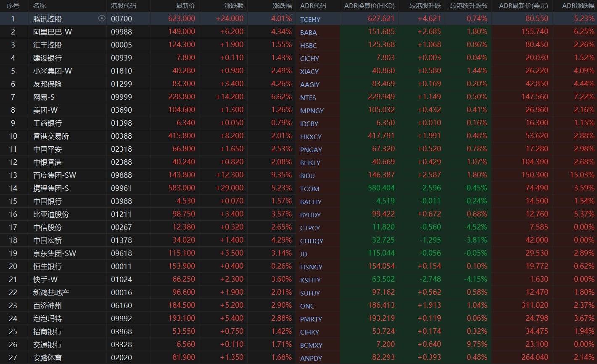Click the circle icon beside 腾讯控股
The width and height of the screenshot is (597, 364).
pos(101,18)
